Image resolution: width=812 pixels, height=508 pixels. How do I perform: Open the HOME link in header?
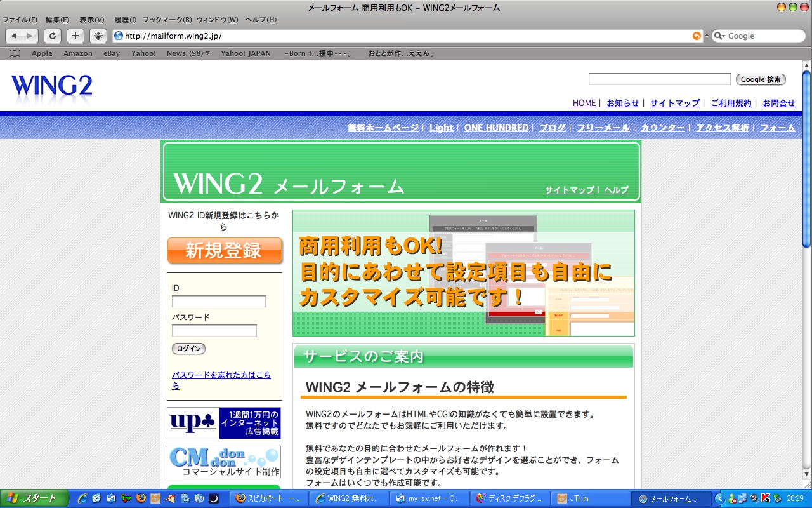[x=584, y=103]
